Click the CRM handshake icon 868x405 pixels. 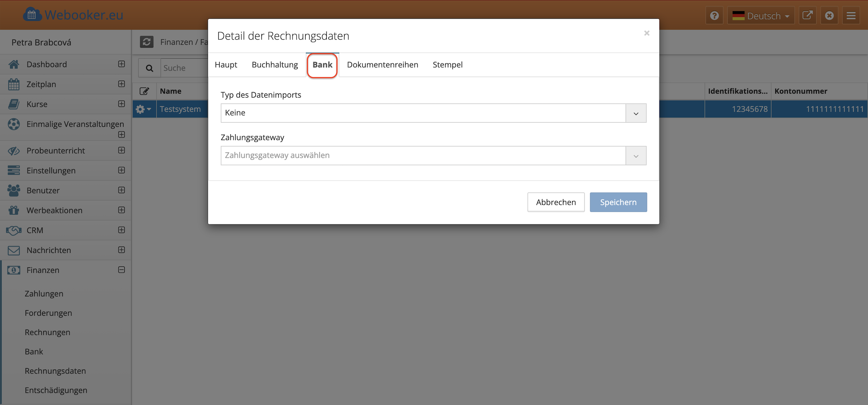click(x=14, y=230)
